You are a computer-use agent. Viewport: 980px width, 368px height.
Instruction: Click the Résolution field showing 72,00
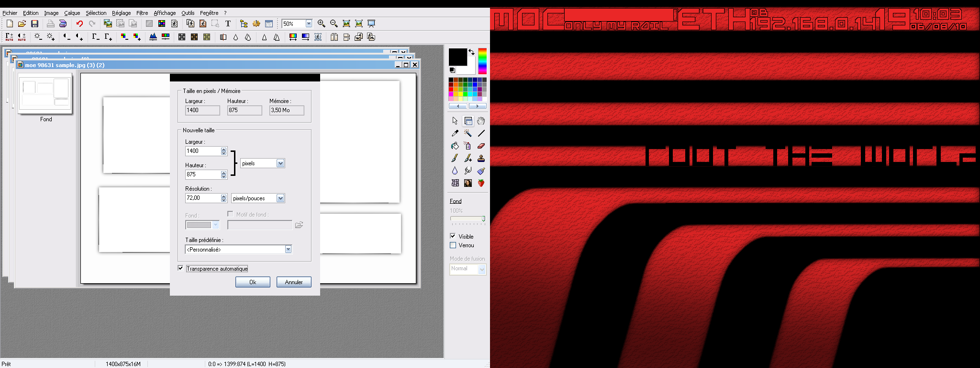(x=203, y=198)
